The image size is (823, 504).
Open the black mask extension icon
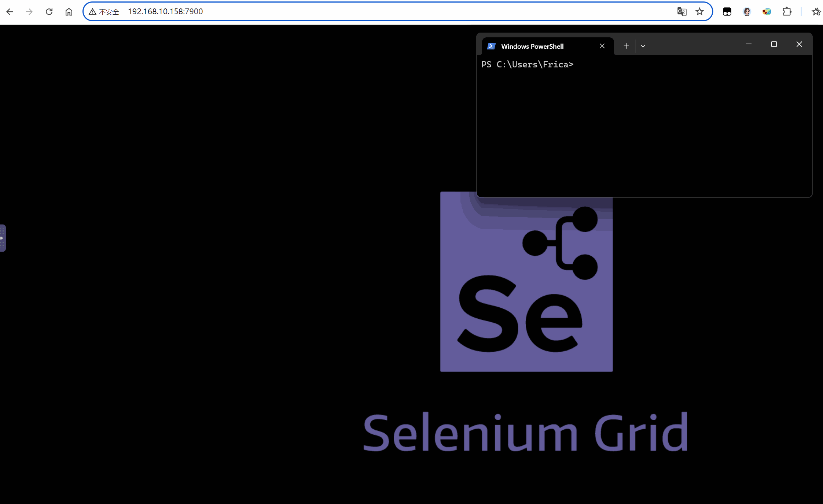(727, 12)
